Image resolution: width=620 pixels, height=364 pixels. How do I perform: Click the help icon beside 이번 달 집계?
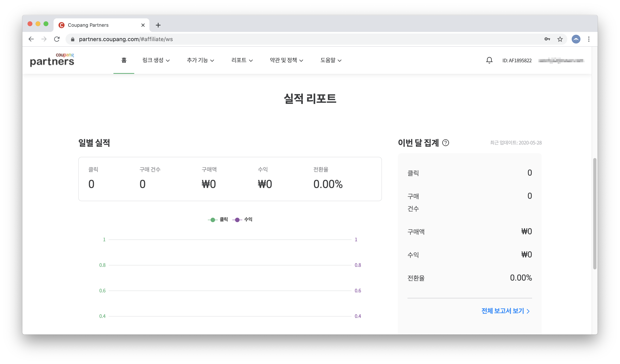pos(446,143)
